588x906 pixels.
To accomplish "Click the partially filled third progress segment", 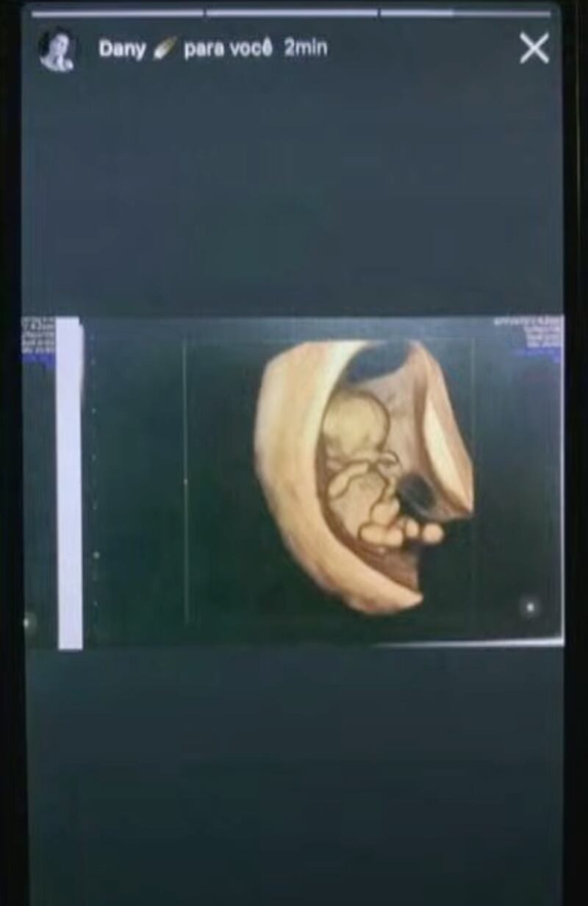I will (x=465, y=13).
